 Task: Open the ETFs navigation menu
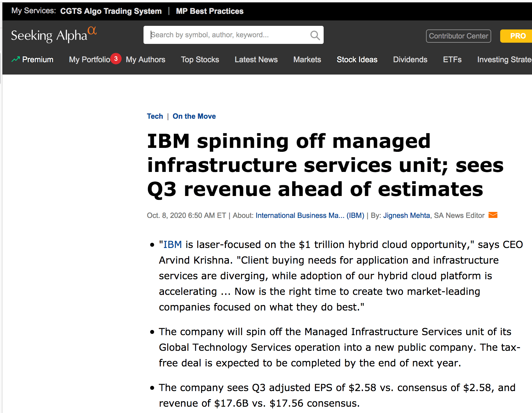click(452, 60)
